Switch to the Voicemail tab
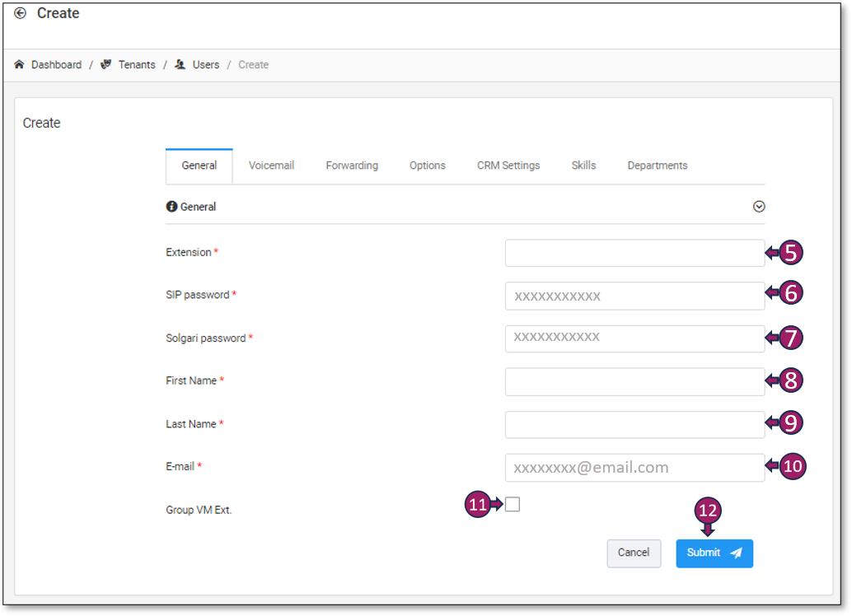The height and width of the screenshot is (616, 852). (x=271, y=166)
